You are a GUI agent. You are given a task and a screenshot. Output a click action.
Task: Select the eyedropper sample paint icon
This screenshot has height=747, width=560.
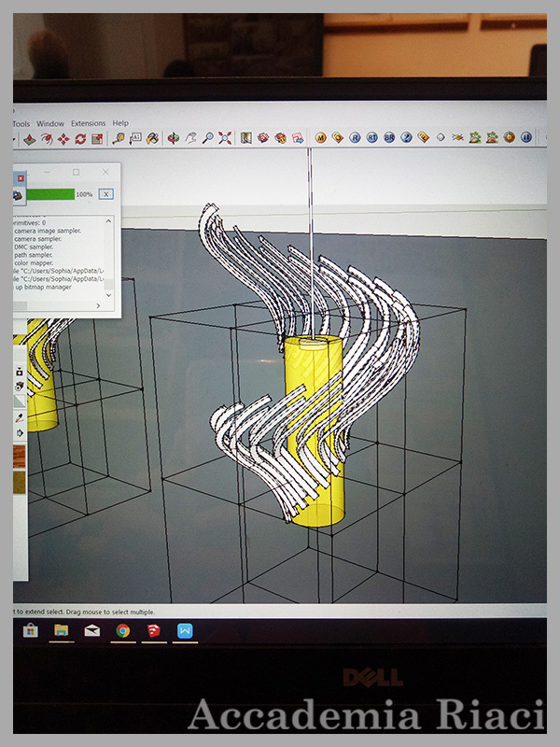click(x=20, y=417)
